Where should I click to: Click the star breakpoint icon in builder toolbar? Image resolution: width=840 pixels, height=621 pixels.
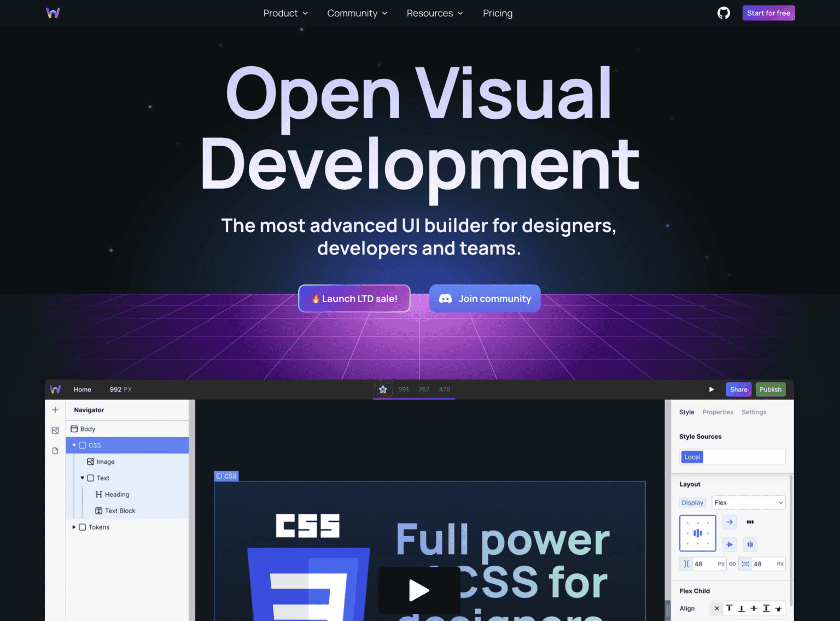(383, 389)
